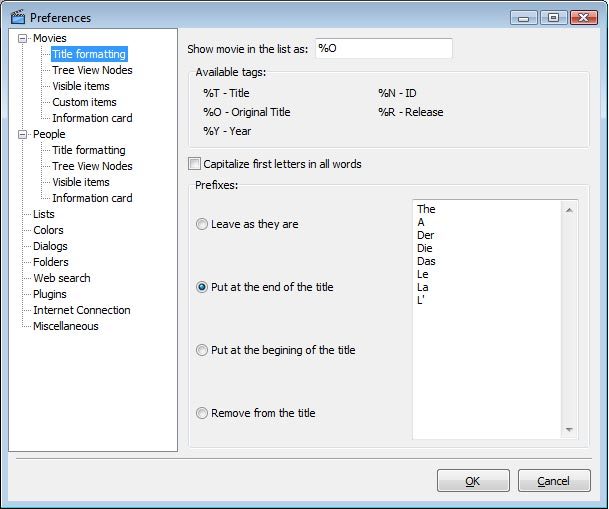
Task: Open the Dialogs preferences
Action: [x=50, y=246]
